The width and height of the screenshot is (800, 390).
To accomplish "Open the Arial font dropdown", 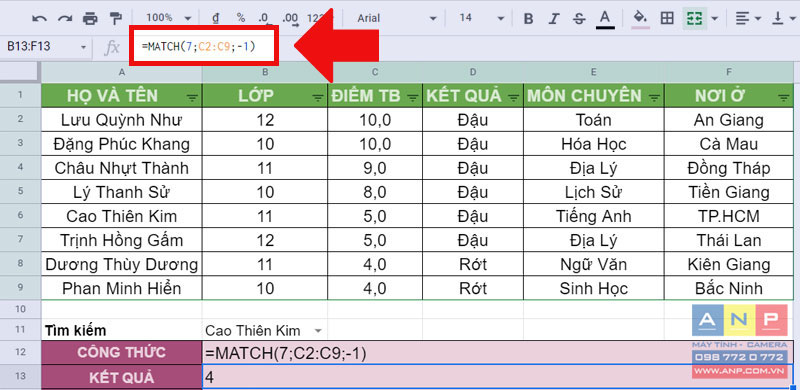I will point(396,18).
